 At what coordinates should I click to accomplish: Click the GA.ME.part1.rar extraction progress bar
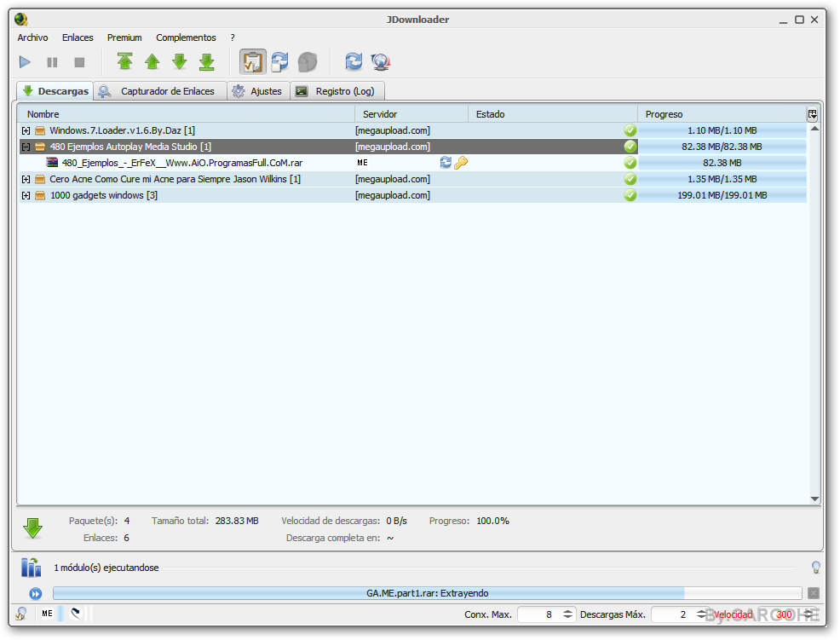426,593
